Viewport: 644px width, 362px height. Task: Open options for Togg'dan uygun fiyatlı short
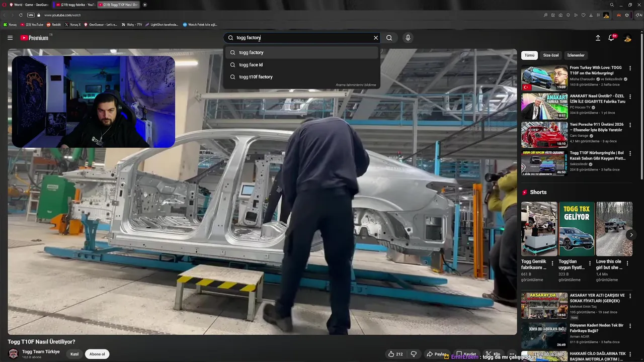590,263
